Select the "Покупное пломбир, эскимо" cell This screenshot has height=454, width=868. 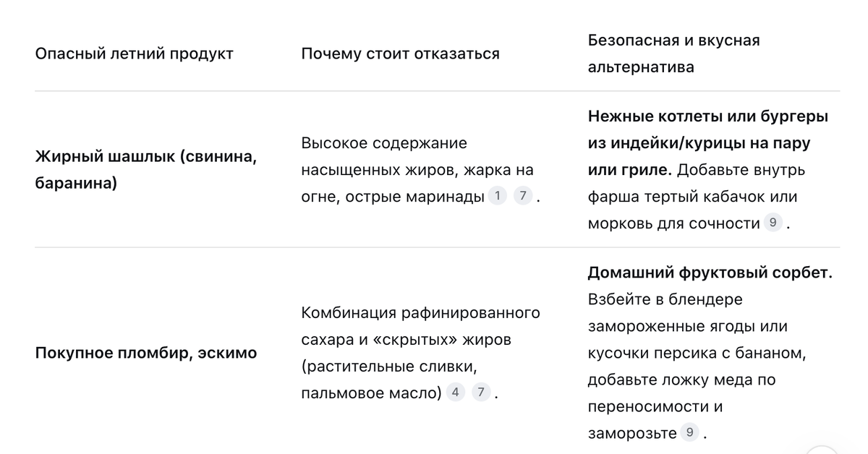(x=146, y=354)
